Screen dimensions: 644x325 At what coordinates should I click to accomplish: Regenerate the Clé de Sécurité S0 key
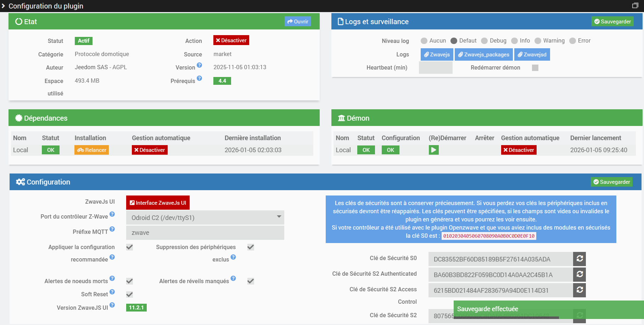[579, 259]
